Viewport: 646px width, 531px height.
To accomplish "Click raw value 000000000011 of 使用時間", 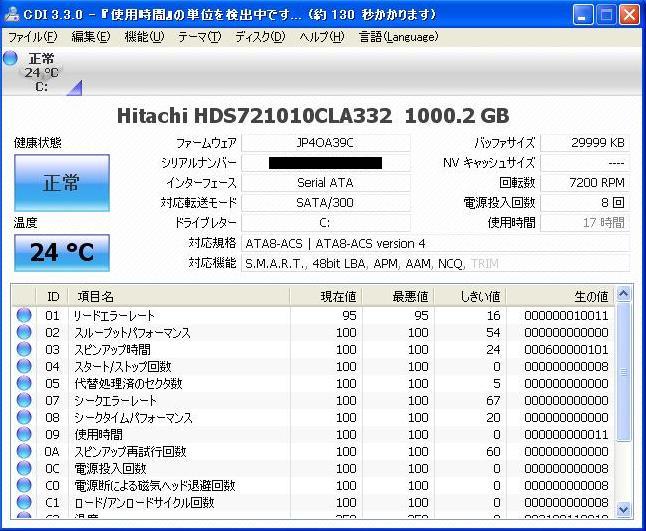I will [x=566, y=434].
